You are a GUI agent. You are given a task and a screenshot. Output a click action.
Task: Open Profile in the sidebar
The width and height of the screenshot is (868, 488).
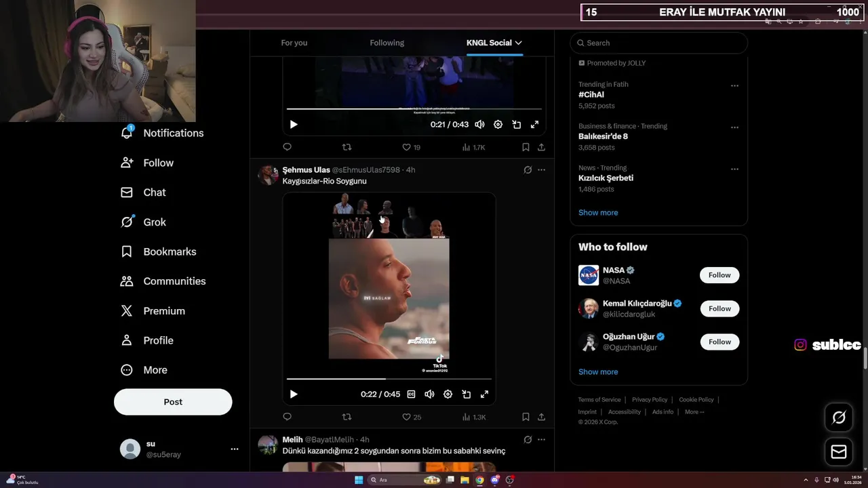point(147,340)
